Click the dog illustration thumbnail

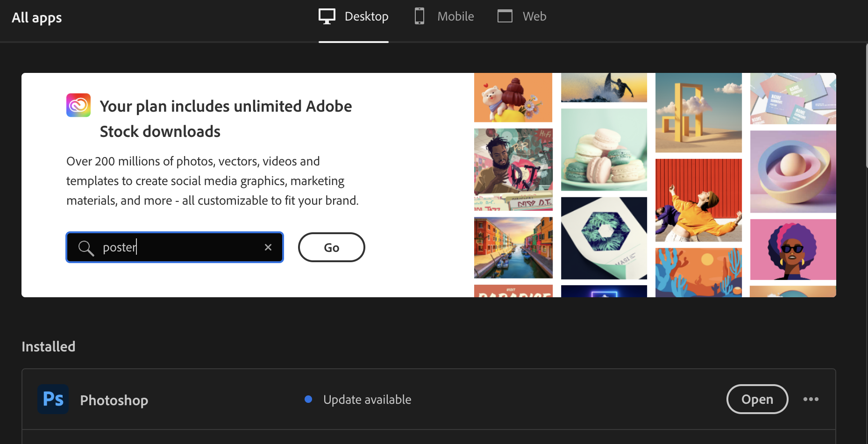(x=513, y=97)
